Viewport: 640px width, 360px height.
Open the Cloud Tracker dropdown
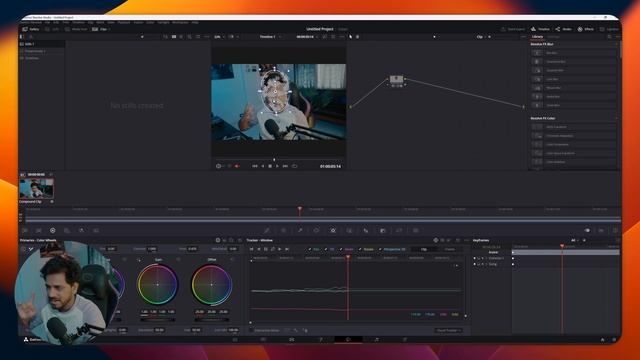tap(449, 330)
